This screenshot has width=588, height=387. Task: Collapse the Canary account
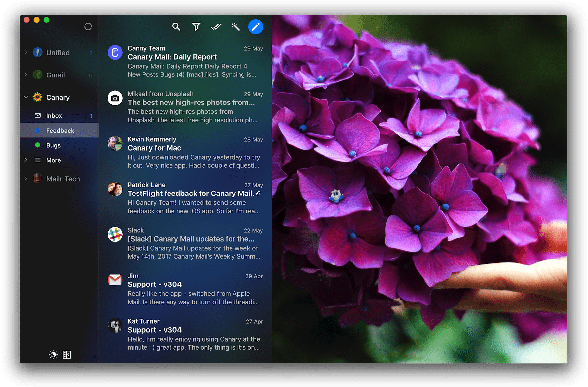26,97
